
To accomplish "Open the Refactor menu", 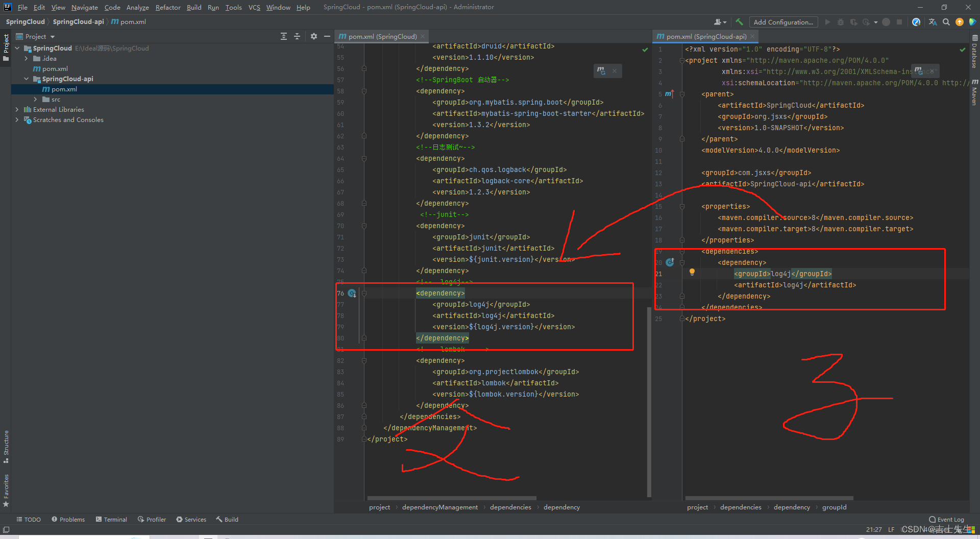I will pyautogui.click(x=168, y=7).
